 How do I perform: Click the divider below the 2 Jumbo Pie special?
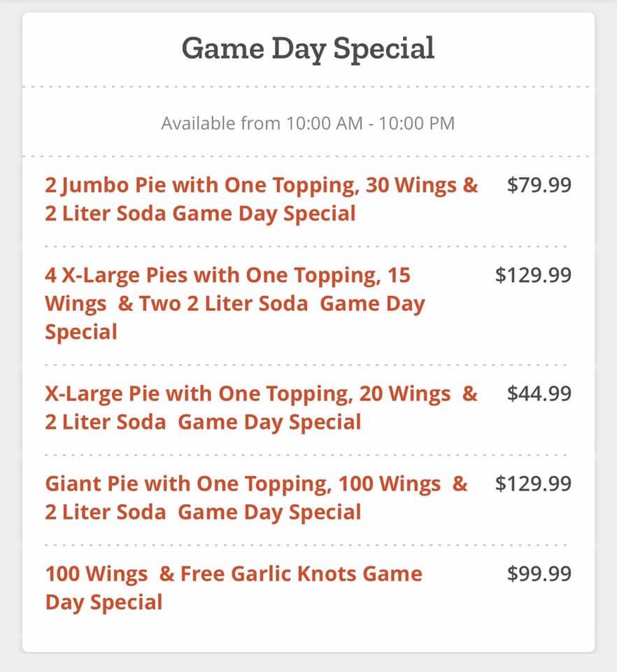tap(308, 246)
